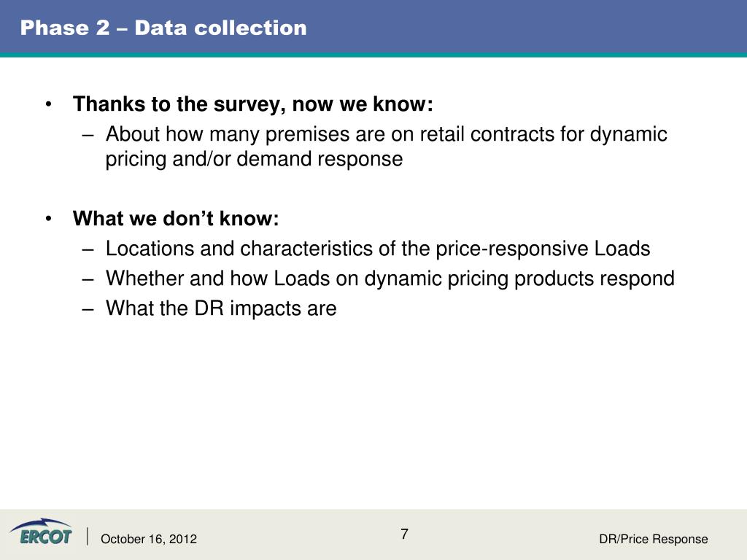Click the dash before 'What the DR impacts are'

[x=88, y=309]
